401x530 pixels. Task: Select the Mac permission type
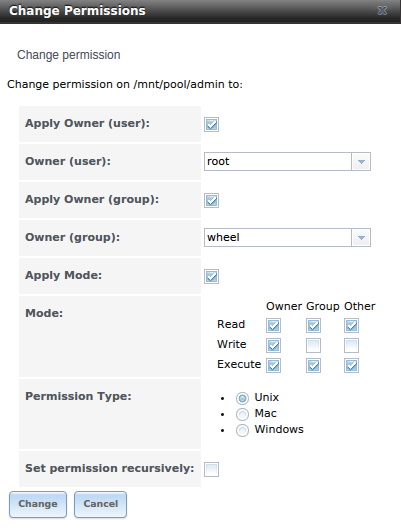coord(242,414)
